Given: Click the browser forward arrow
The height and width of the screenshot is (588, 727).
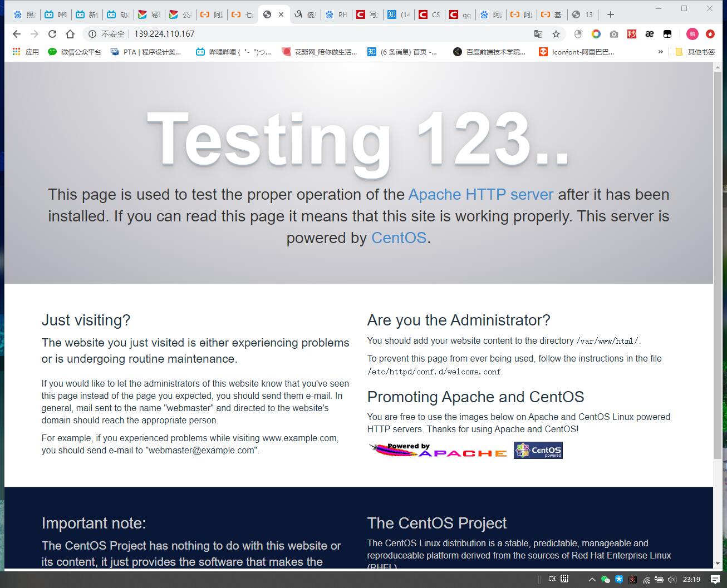Looking at the screenshot, I should pos(35,34).
